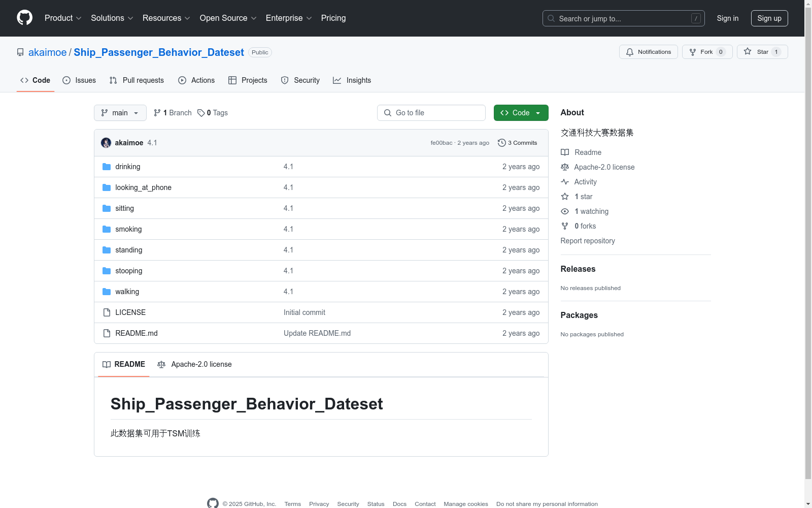Image resolution: width=812 pixels, height=508 pixels.
Task: Click the repository icon before akaimoe
Action: [x=20, y=52]
